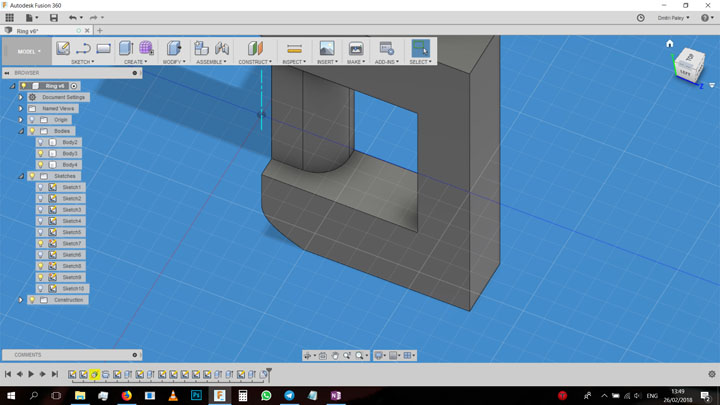The image size is (720, 405).
Task: Open the Help menu dropdown
Action: point(707,17)
